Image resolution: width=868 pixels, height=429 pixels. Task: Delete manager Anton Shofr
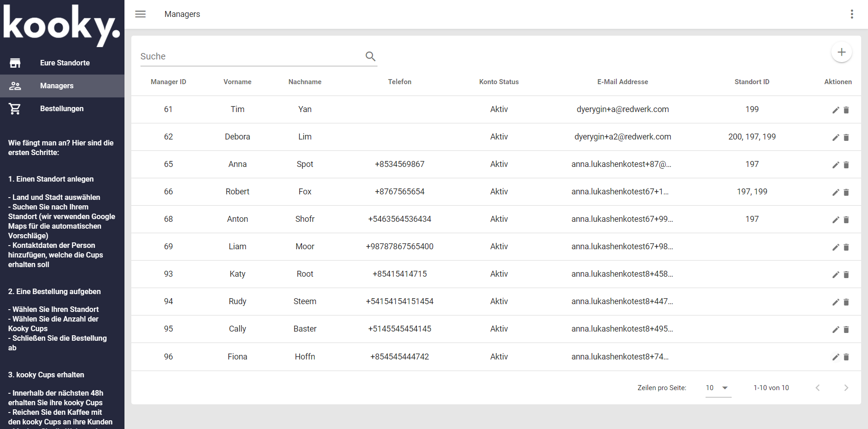(x=846, y=220)
